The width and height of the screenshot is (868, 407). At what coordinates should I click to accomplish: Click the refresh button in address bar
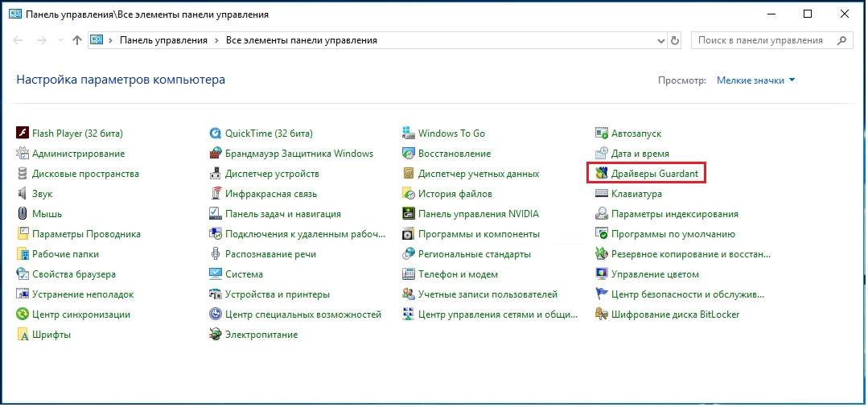(x=674, y=40)
